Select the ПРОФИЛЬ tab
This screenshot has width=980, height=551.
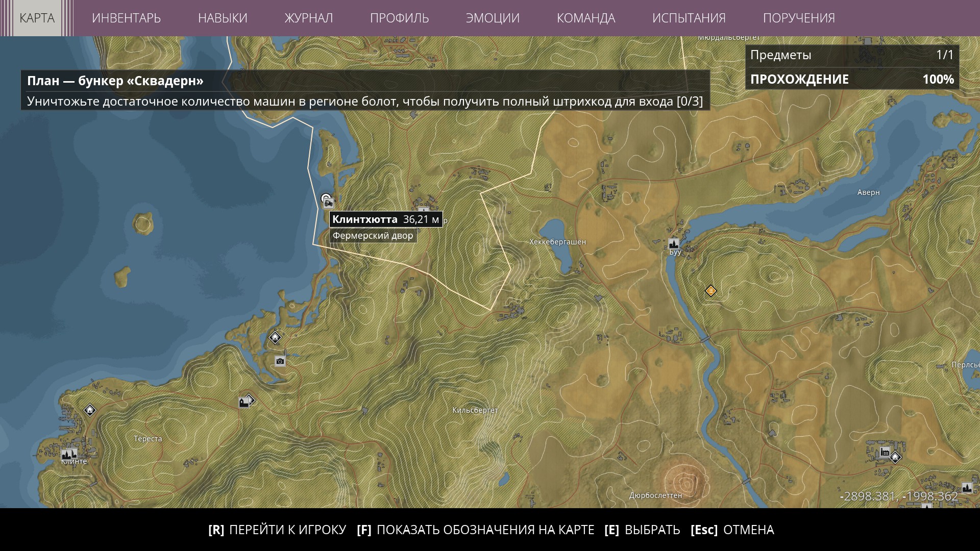(x=400, y=18)
